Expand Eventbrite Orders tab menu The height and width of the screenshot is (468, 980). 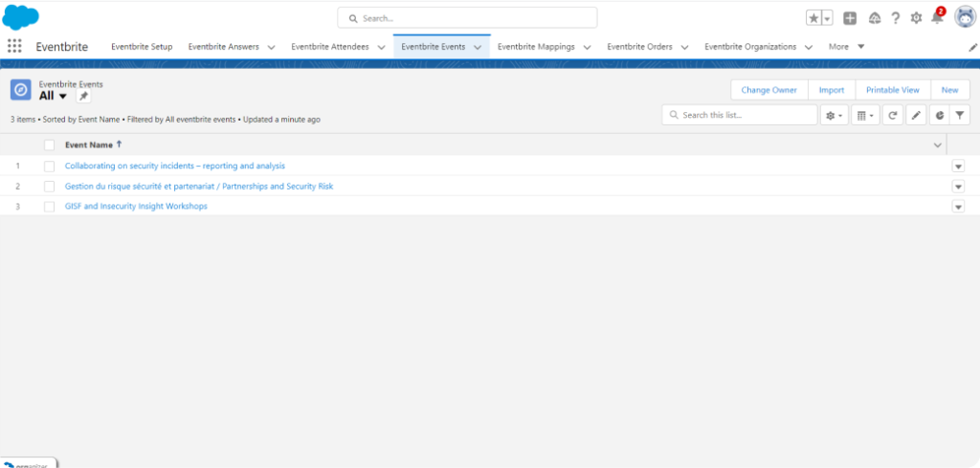pyautogui.click(x=684, y=47)
